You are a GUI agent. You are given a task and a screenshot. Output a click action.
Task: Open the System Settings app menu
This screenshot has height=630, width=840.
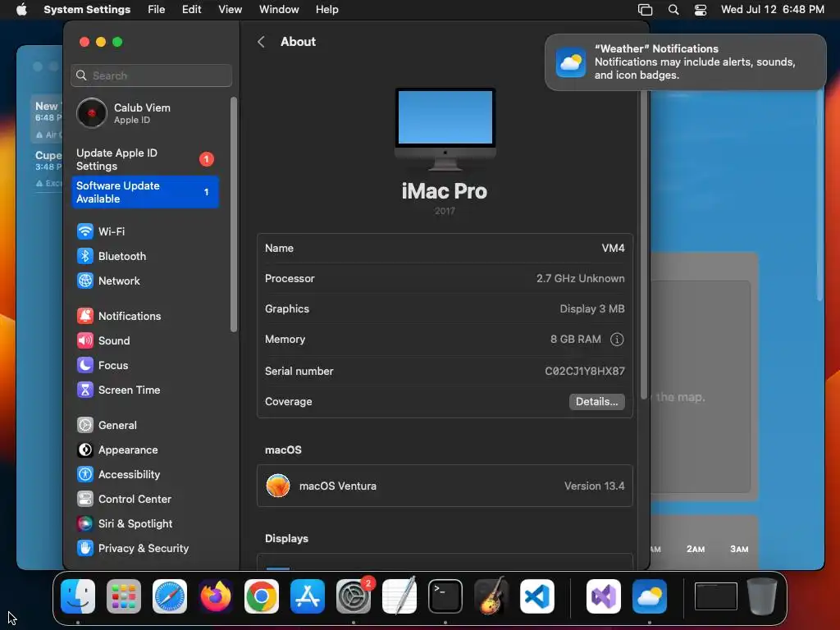tap(87, 10)
